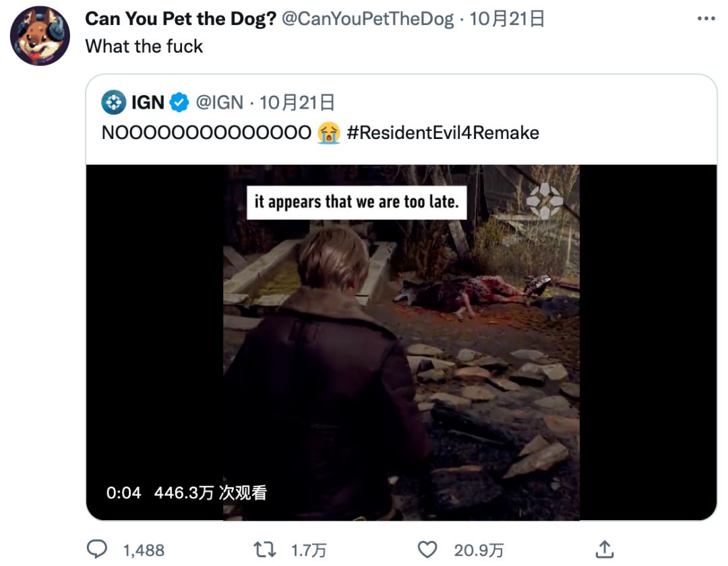
Task: Click the 20.9万 like count
Action: tap(479, 550)
